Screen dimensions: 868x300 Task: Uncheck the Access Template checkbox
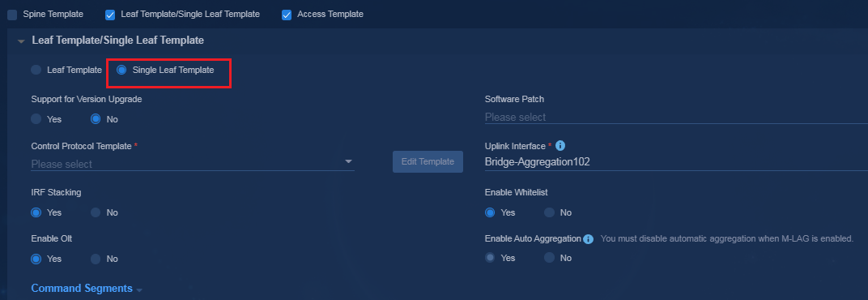tap(287, 15)
